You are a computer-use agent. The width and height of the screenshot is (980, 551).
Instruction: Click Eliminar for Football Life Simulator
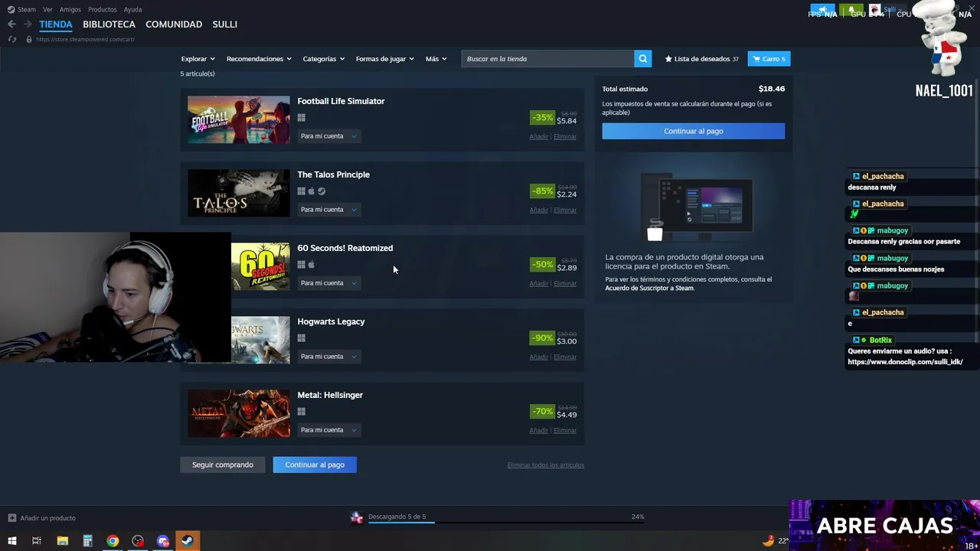pyautogui.click(x=565, y=137)
